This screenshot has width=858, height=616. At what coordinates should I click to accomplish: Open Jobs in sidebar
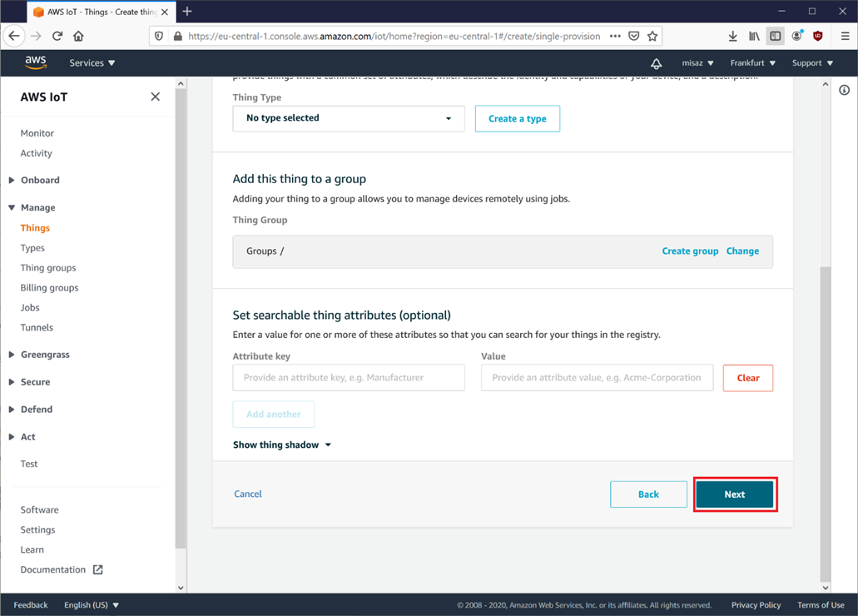(x=30, y=308)
